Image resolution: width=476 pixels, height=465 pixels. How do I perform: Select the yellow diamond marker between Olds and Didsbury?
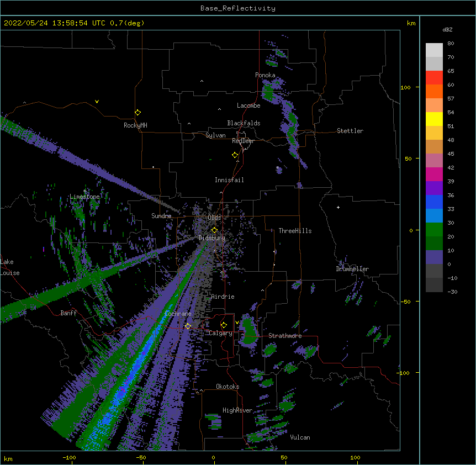tap(215, 230)
